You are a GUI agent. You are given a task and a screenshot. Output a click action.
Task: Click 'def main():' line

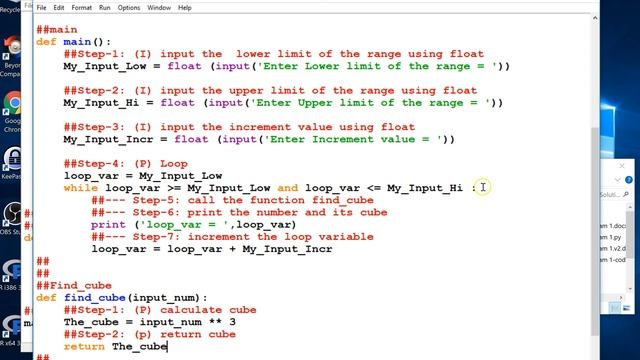[x=73, y=42]
